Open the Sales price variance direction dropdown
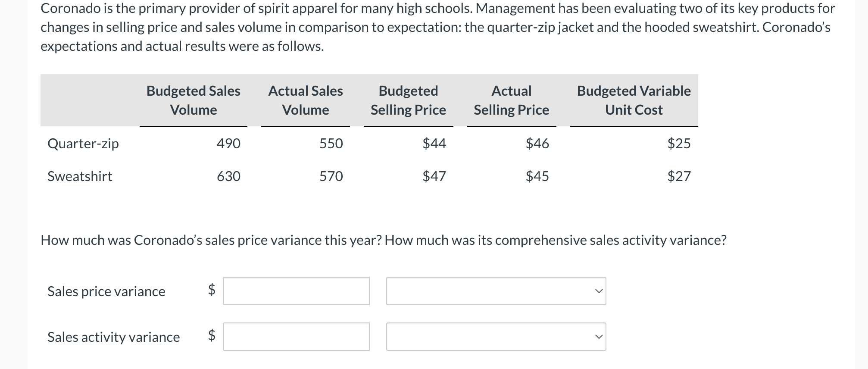 [x=496, y=291]
